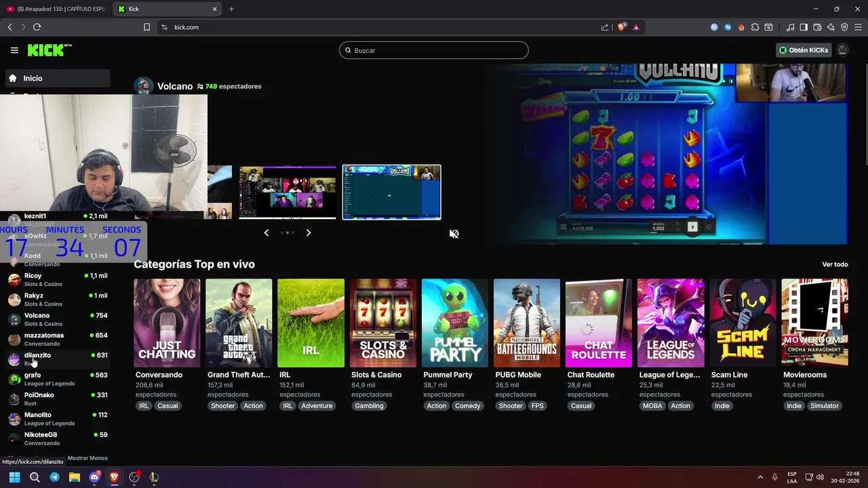The width and height of the screenshot is (868, 488).
Task: Click the Obtén KICKs button
Action: (x=804, y=50)
